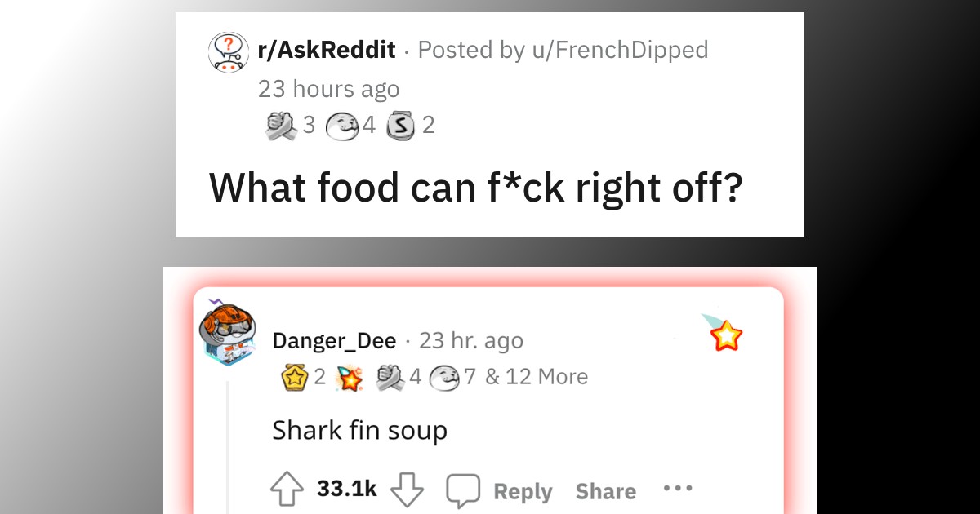Downvote the Shark fin soup comment
Screen dimensions: 980x514
tap(407, 490)
